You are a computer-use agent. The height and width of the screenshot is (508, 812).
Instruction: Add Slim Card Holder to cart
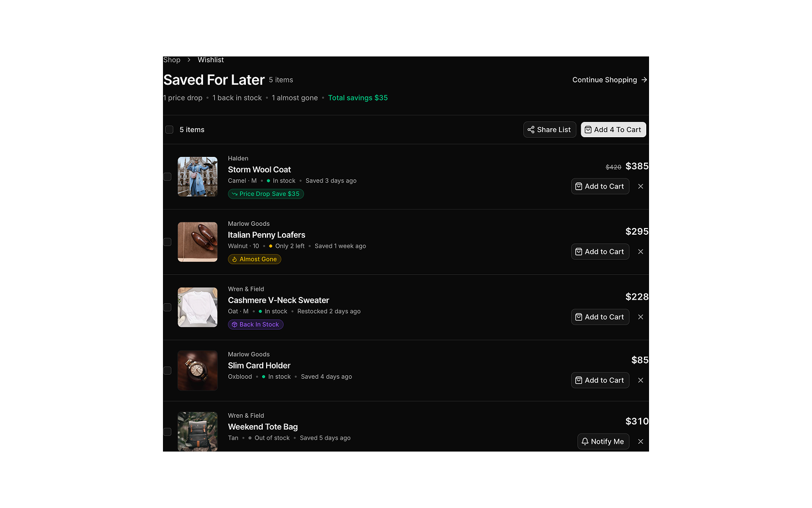(x=600, y=380)
